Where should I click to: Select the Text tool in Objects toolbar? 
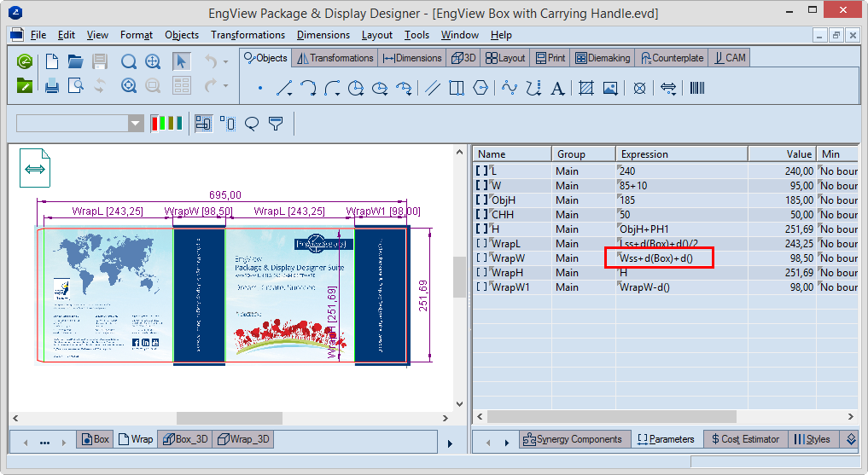click(x=558, y=88)
